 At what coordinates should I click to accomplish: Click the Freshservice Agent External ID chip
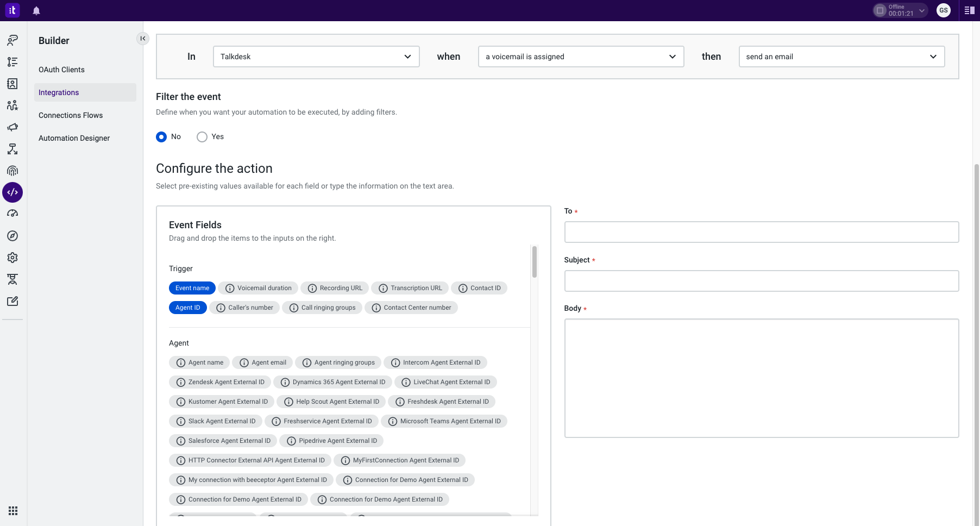coord(322,421)
